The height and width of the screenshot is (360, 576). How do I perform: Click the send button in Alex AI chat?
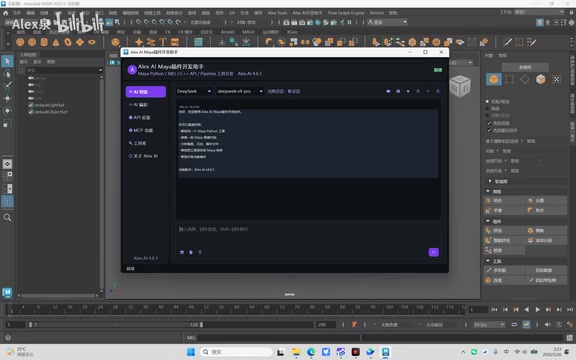coord(433,252)
